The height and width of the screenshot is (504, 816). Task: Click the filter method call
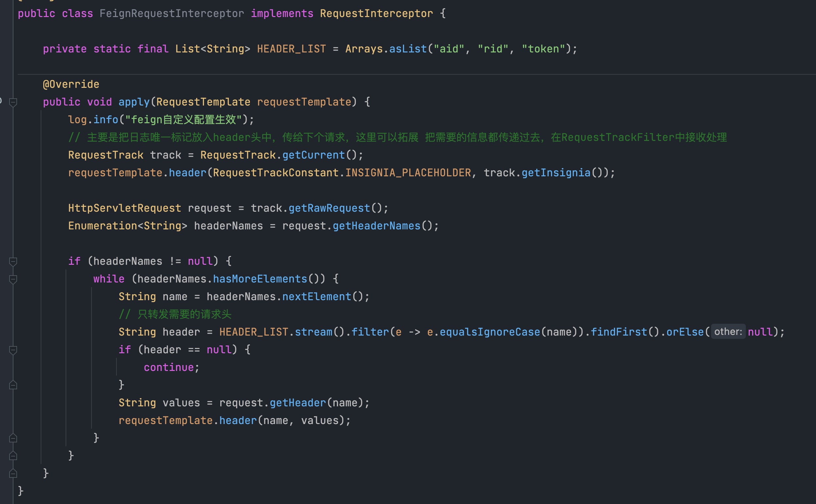click(370, 332)
